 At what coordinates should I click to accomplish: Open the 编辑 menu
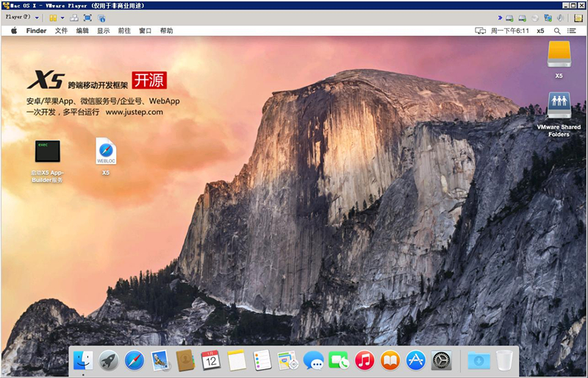(x=82, y=31)
